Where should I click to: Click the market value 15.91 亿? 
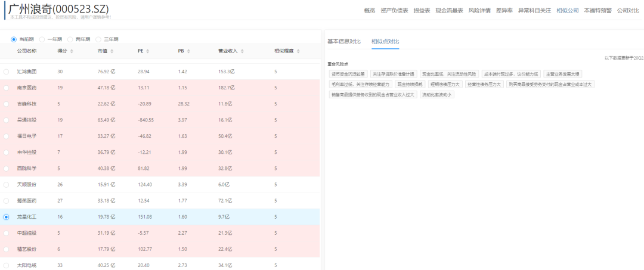tap(106, 185)
